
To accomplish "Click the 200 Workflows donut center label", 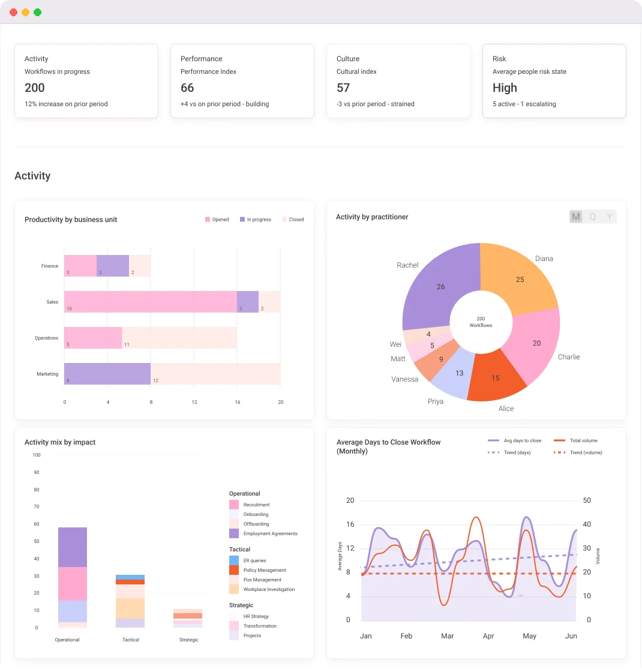I will tap(481, 322).
